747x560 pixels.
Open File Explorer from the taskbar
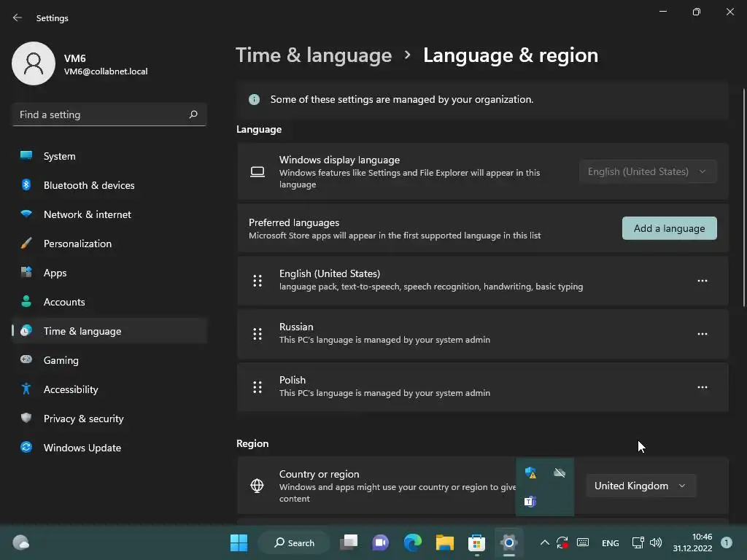pyautogui.click(x=444, y=542)
